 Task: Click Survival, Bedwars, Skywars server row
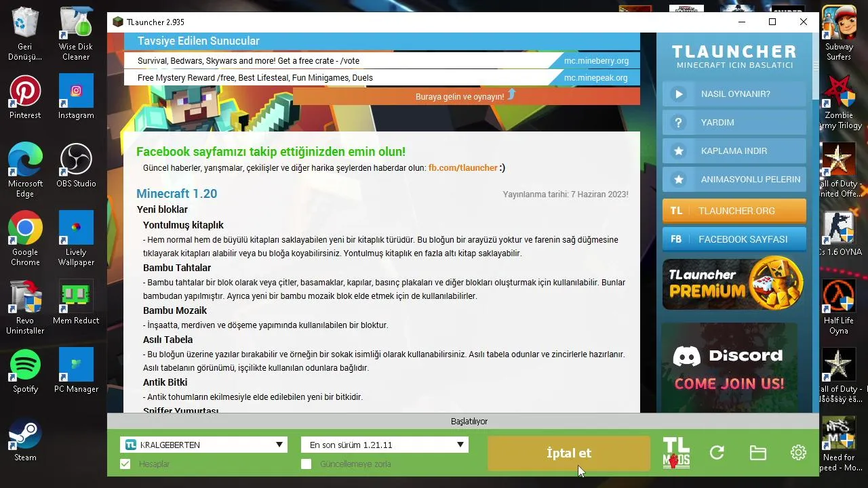[382, 60]
